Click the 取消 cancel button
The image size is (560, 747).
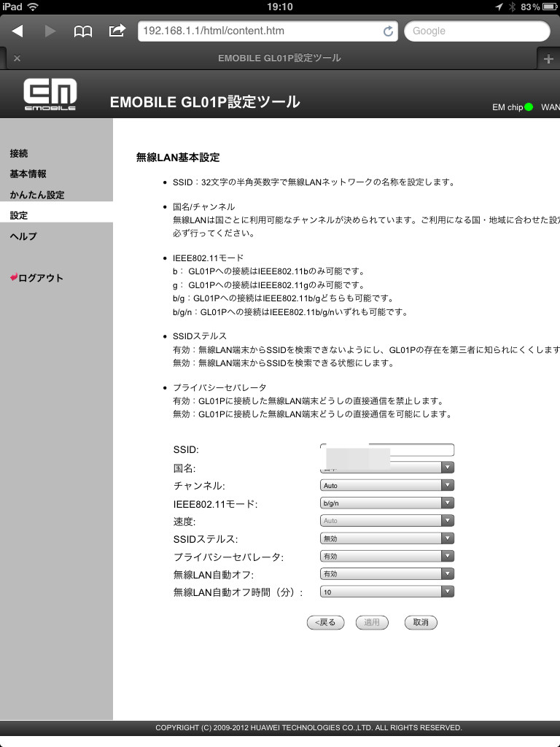tap(421, 622)
